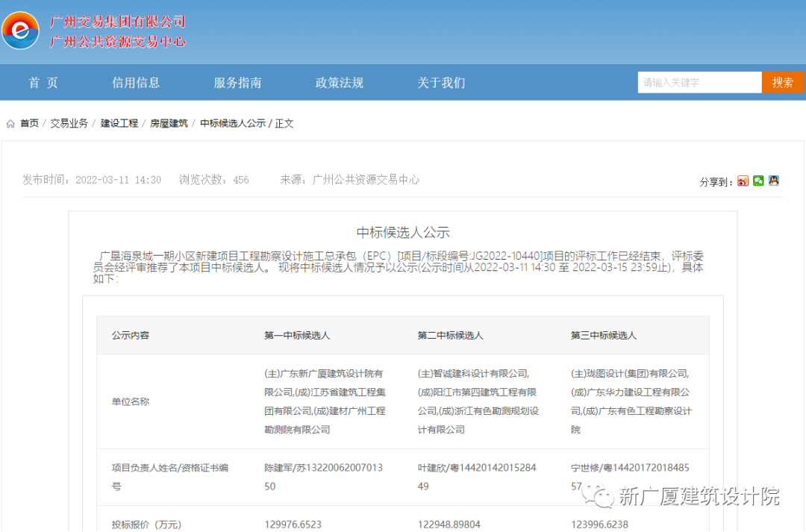Click the 第三中标候选人 column header
The height and width of the screenshot is (532, 806).
tap(604, 336)
